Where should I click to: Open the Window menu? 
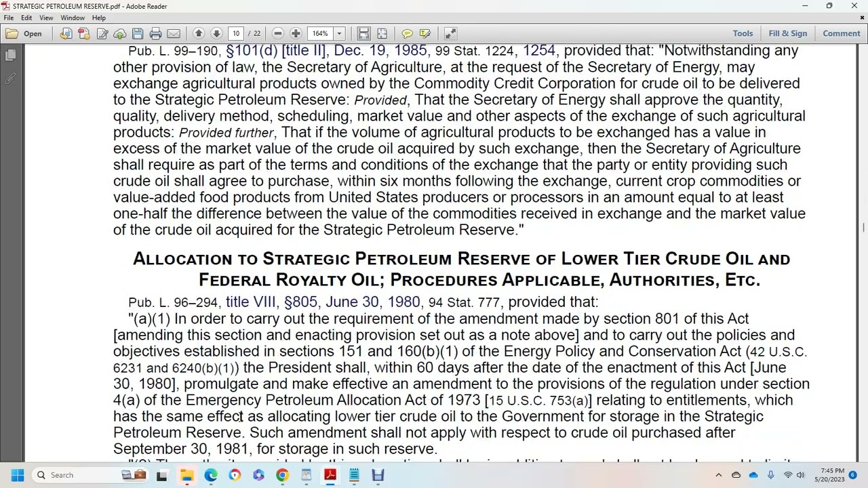click(73, 18)
